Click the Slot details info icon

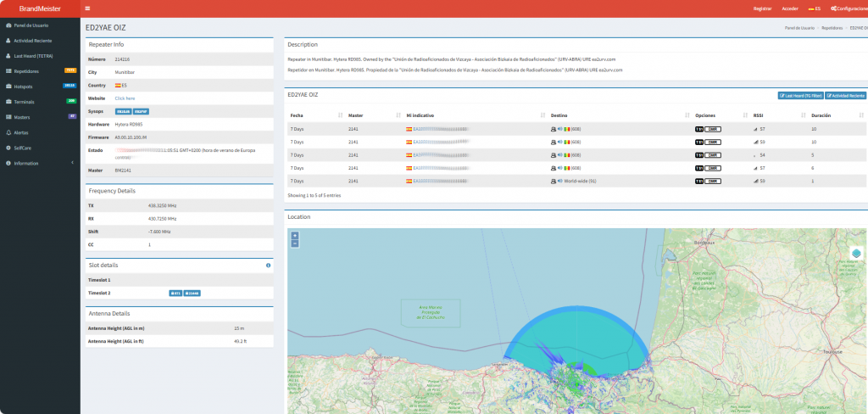tap(268, 266)
